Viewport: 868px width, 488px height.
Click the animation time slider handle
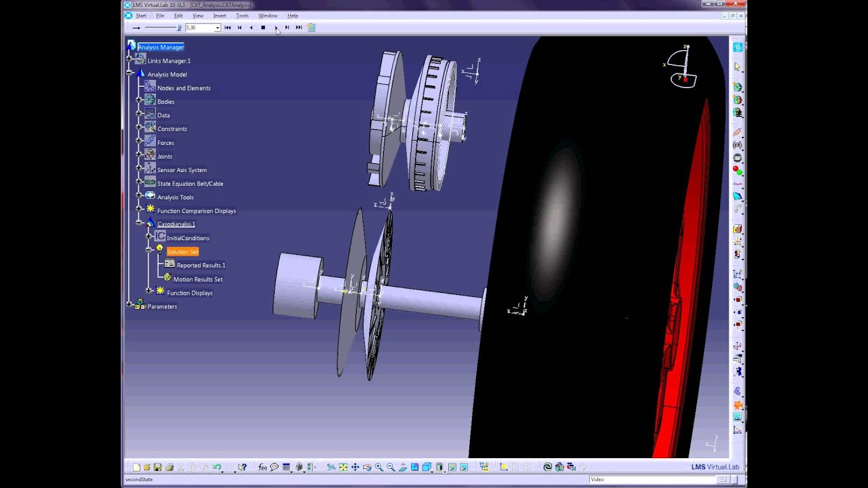(179, 28)
